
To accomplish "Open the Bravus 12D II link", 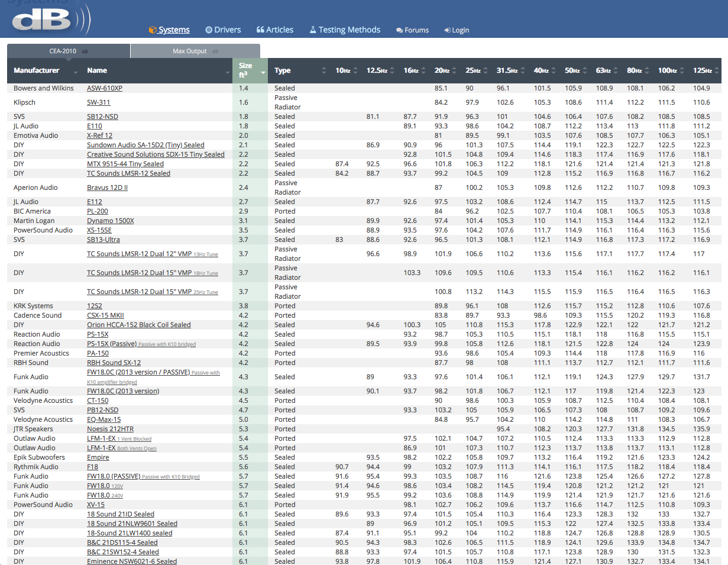I will point(107,188).
